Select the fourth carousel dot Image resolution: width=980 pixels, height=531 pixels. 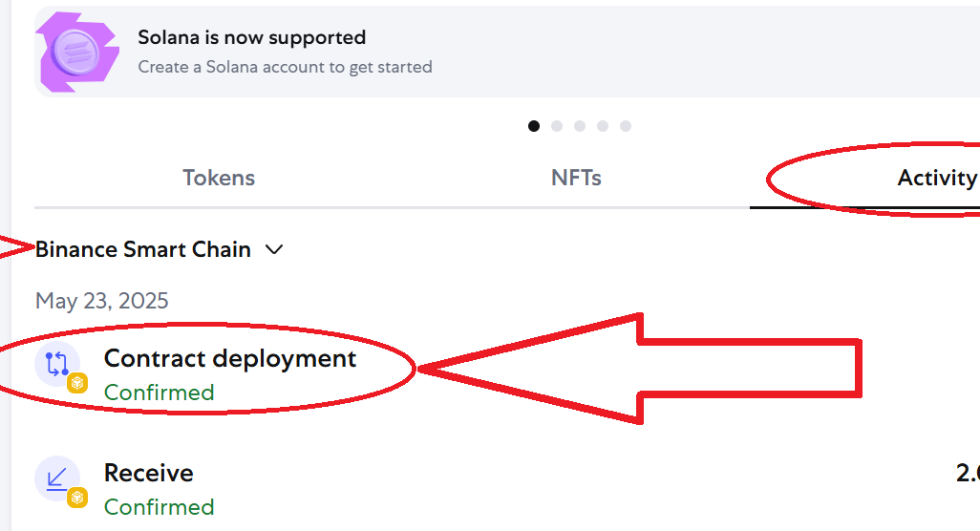point(603,126)
